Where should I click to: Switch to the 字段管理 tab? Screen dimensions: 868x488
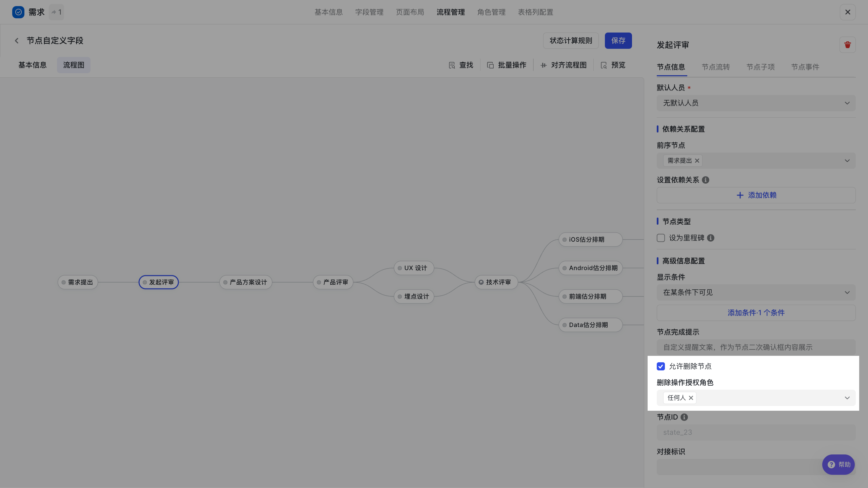pos(369,12)
